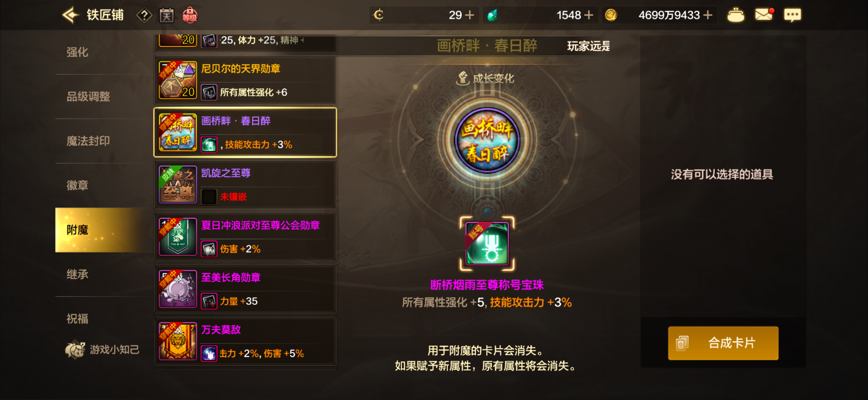Open the money pouch icon
The height and width of the screenshot is (400, 868).
point(736,15)
